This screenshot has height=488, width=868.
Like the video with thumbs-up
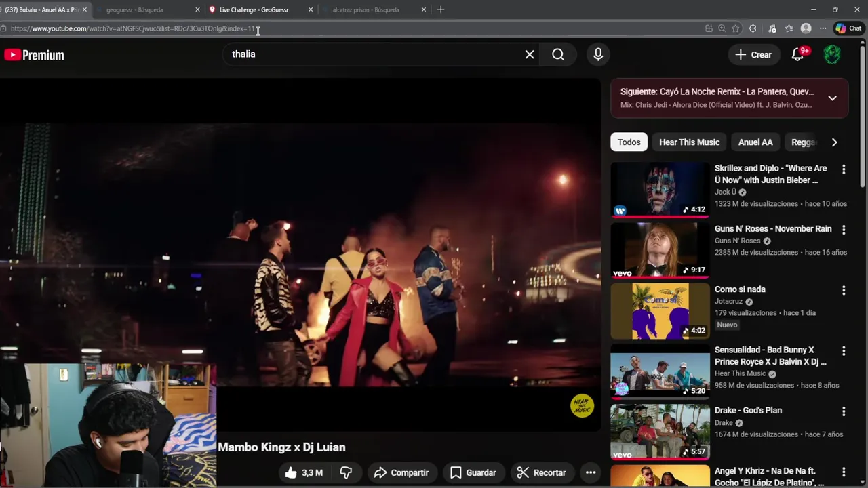(x=304, y=472)
